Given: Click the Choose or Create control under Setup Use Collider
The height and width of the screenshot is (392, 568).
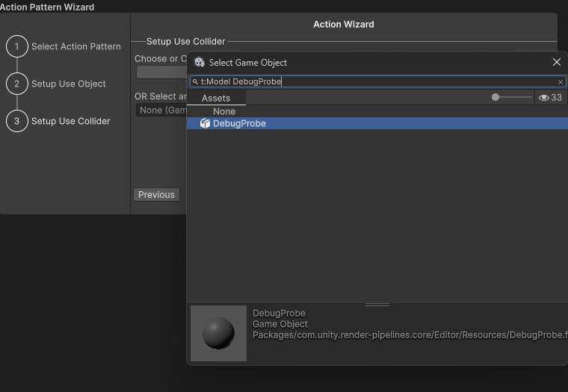Looking at the screenshot, I should click(161, 72).
